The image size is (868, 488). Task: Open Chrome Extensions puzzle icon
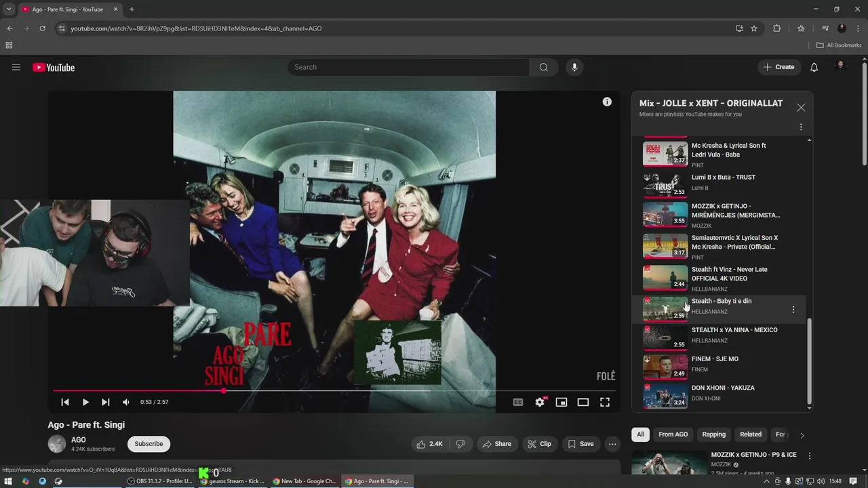777,28
